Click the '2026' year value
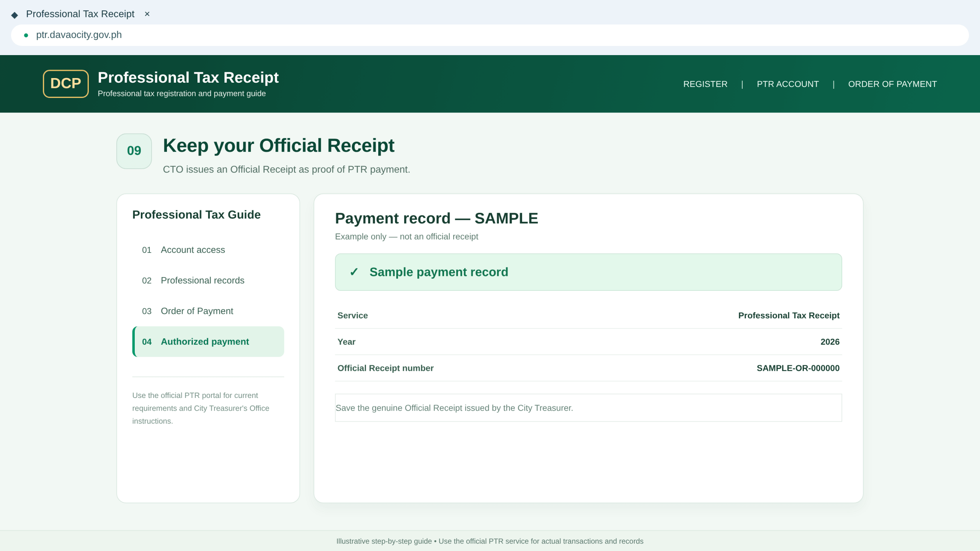Viewport: 980px width, 551px height. coord(830,342)
